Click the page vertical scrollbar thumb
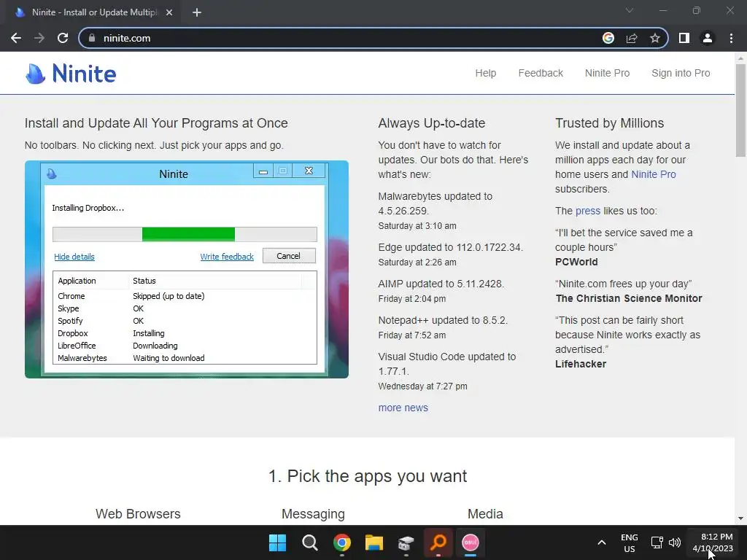Viewport: 747px width, 560px height. (740, 111)
